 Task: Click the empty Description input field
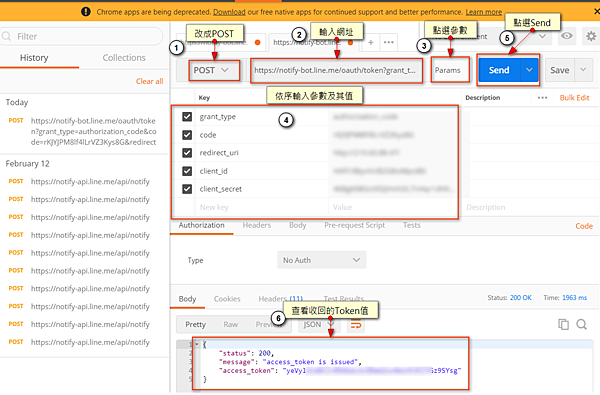530,207
